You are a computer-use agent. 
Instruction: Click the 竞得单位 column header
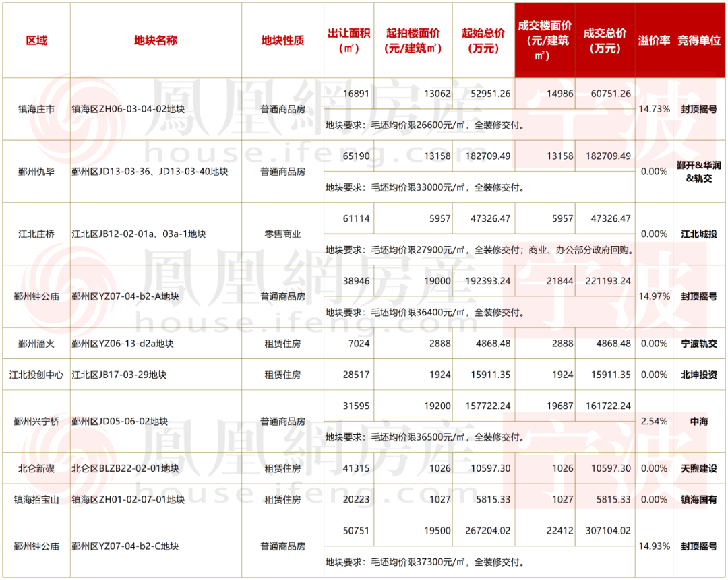click(x=699, y=41)
